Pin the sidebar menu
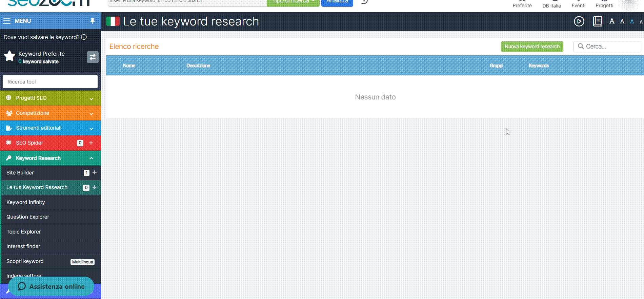The height and width of the screenshot is (299, 644). [x=93, y=21]
